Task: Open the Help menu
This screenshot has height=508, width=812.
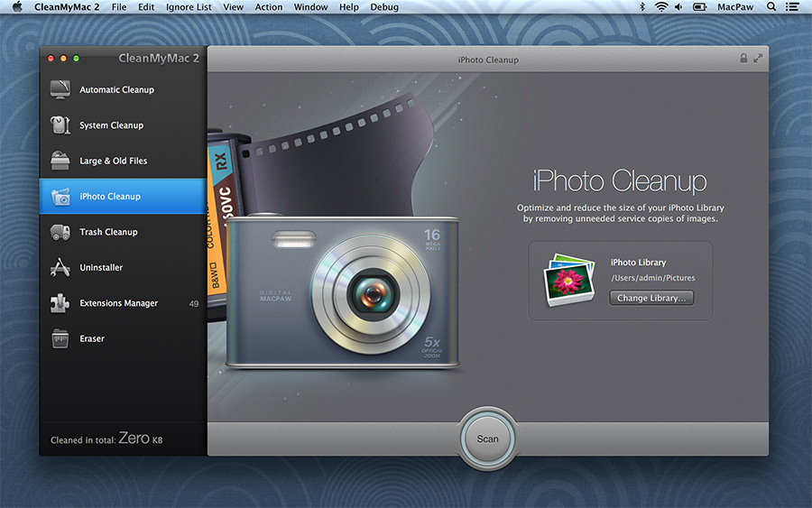Action: [x=349, y=6]
